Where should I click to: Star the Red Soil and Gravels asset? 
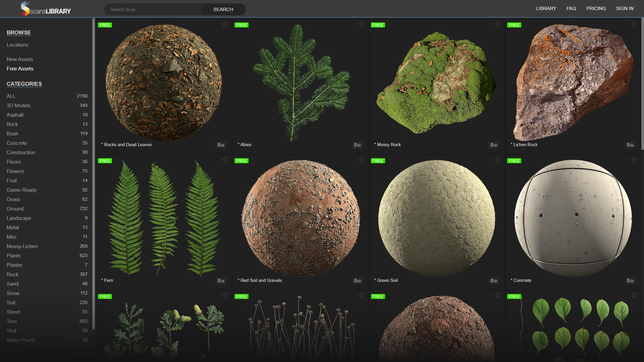coord(362,160)
